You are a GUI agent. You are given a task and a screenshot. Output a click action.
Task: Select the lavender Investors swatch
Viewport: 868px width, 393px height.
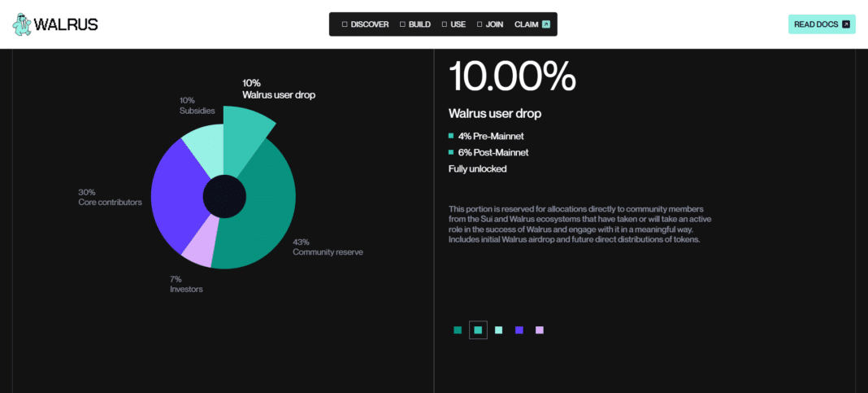coord(539,330)
